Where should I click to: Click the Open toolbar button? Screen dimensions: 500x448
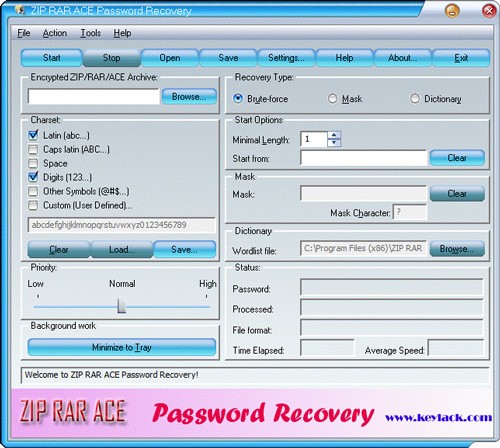170,58
